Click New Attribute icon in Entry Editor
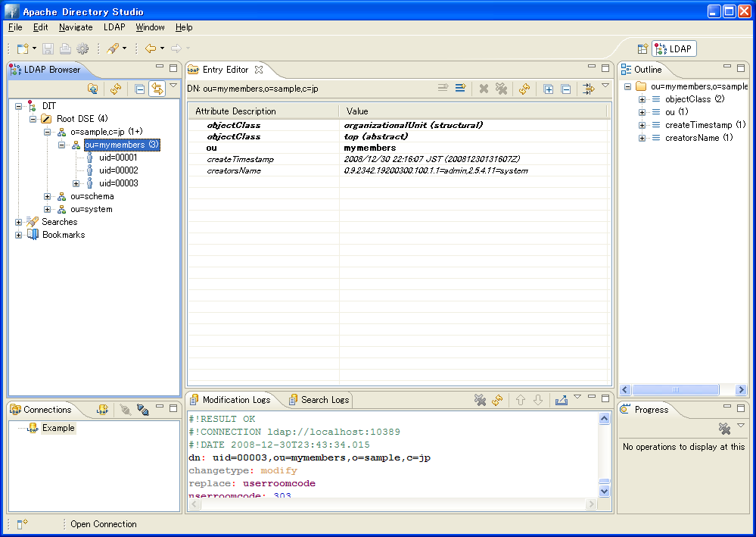 [x=460, y=89]
